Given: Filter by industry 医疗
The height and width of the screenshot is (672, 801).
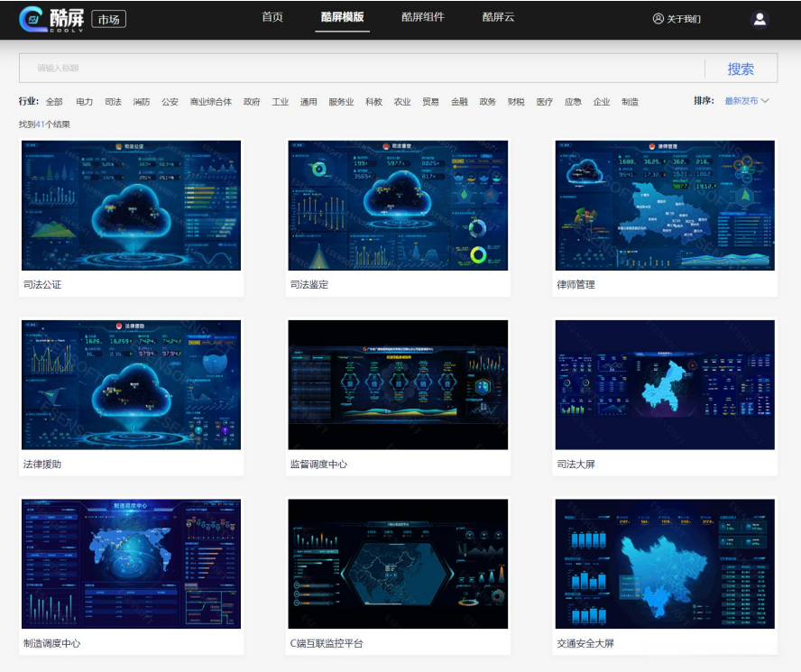Looking at the screenshot, I should [545, 102].
